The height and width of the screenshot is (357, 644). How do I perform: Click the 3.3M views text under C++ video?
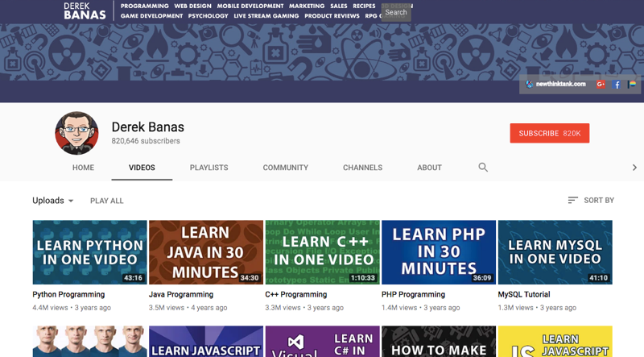[x=283, y=308]
